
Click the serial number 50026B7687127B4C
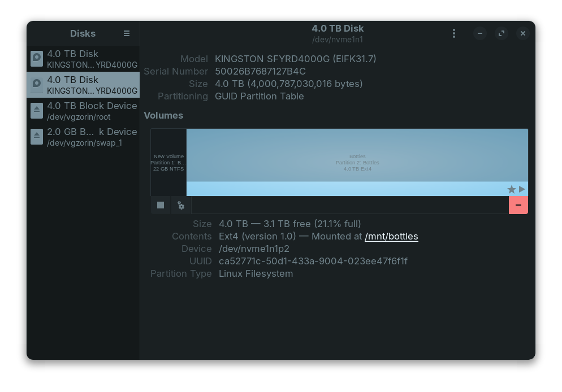click(x=260, y=71)
